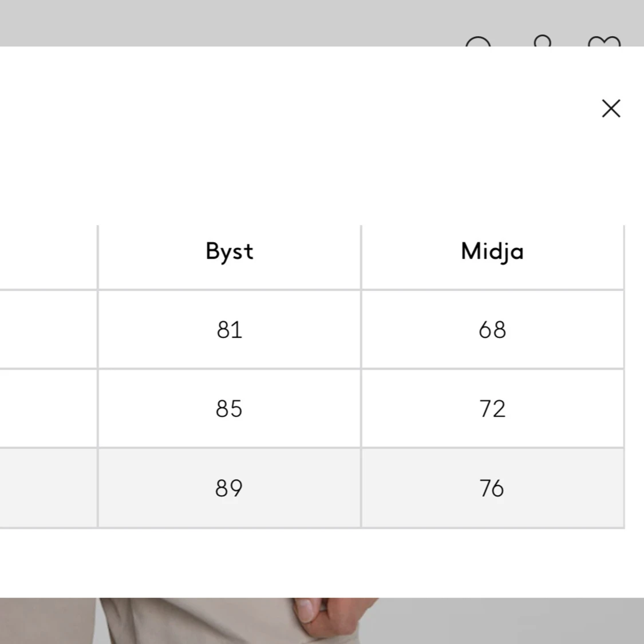Close the size guide with the X
Image resolution: width=644 pixels, height=644 pixels.
coord(611,108)
